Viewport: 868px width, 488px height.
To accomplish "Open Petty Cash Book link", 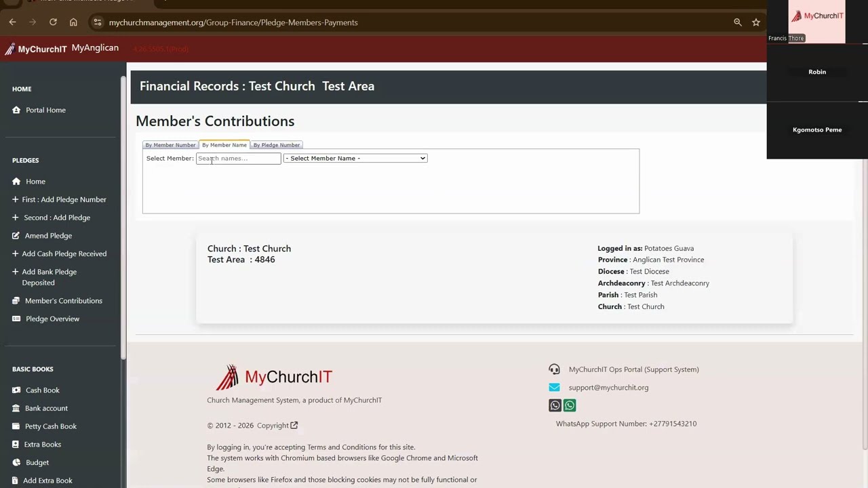I will (x=51, y=426).
